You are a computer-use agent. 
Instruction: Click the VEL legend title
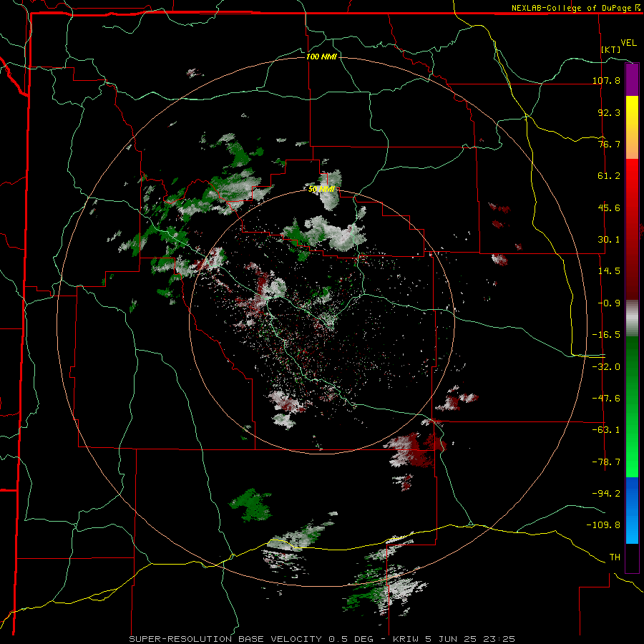pos(628,43)
